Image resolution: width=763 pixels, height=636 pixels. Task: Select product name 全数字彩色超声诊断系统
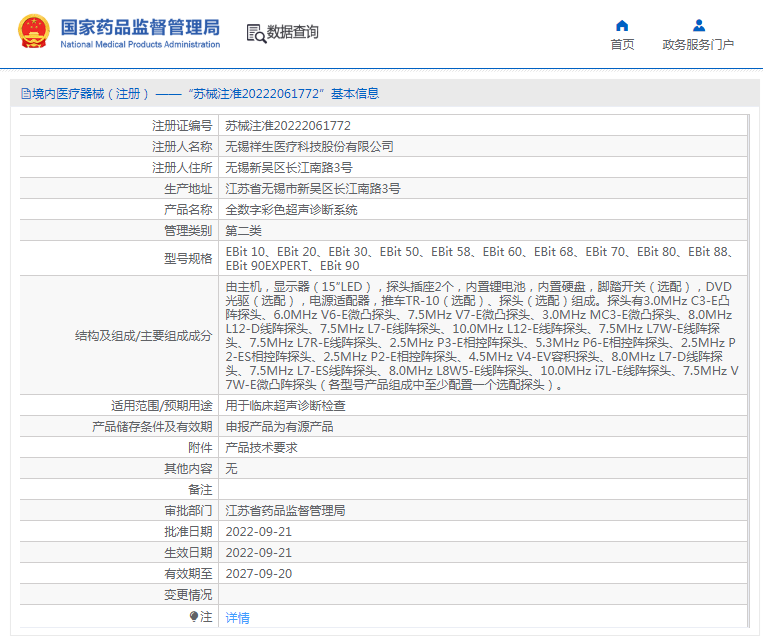tap(291, 210)
